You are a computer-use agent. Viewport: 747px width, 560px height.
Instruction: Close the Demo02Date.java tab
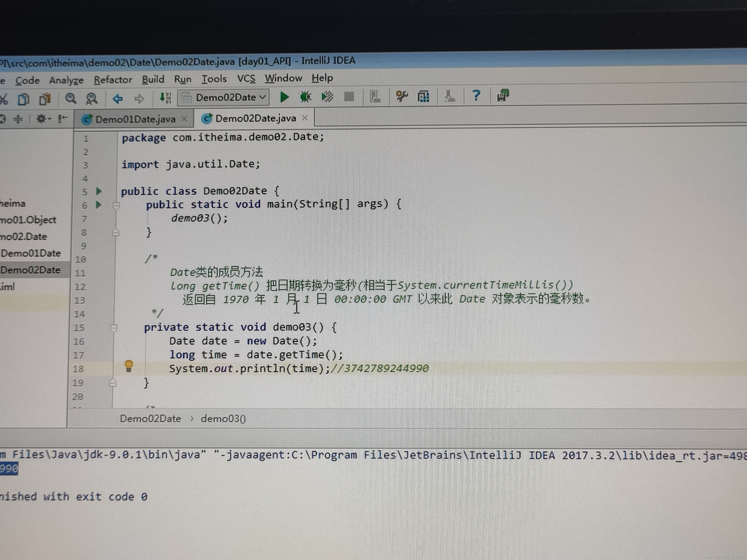[x=305, y=117]
